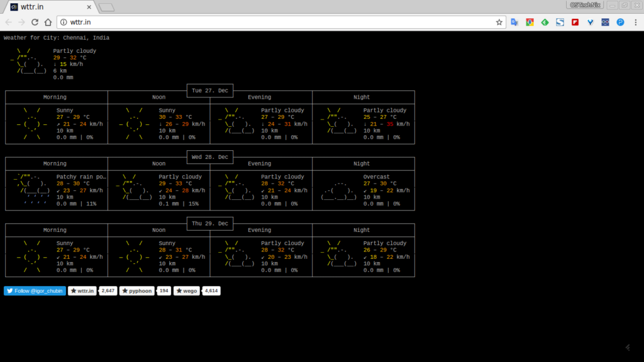The image size is (644, 362).
Task: Follow @igor_chubin on Twitter
Action: 35,291
